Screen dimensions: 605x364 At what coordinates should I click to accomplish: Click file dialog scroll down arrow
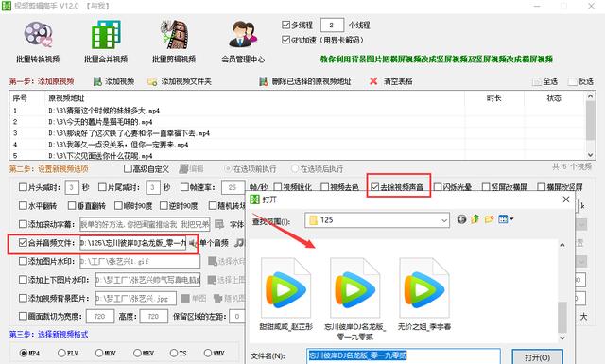[x=562, y=338]
